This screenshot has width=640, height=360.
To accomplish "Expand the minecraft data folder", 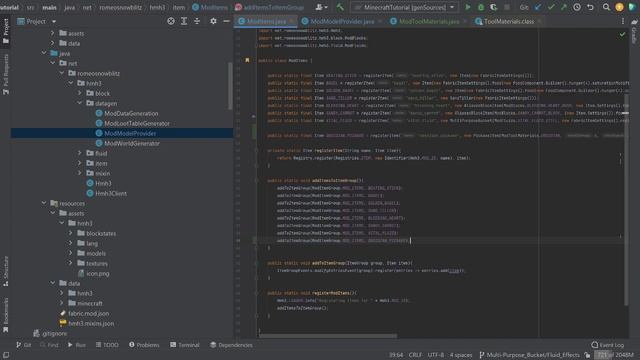I will 62,303.
